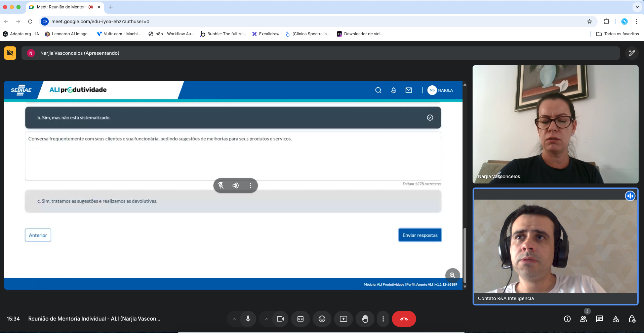
Task: Open Chrome three-dot menu
Action: point(637,22)
